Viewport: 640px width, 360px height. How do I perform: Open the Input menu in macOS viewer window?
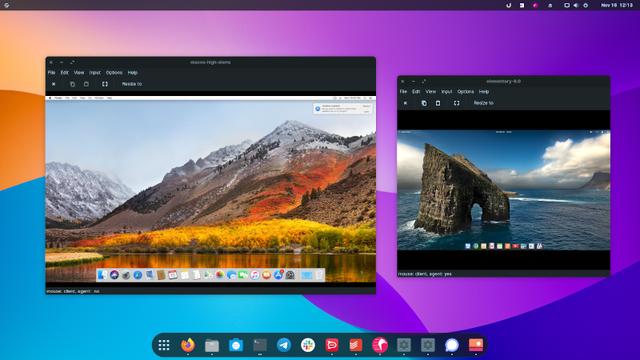coord(95,73)
